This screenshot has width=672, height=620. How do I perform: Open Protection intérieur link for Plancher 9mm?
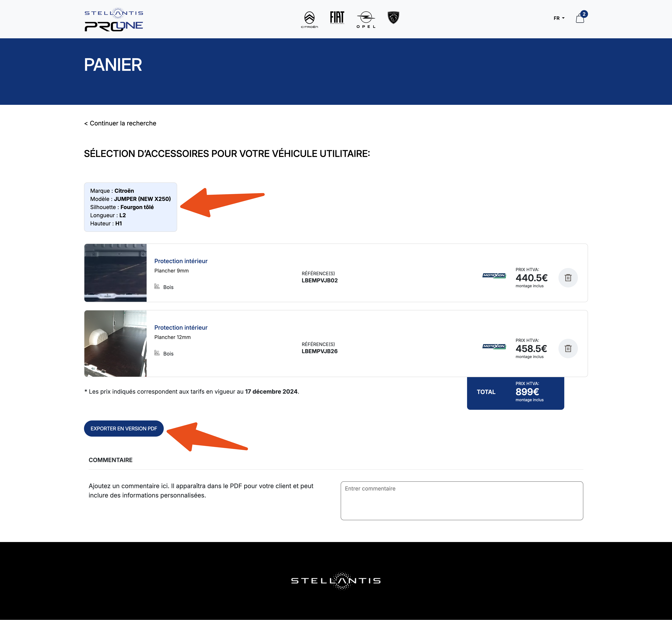tap(181, 261)
